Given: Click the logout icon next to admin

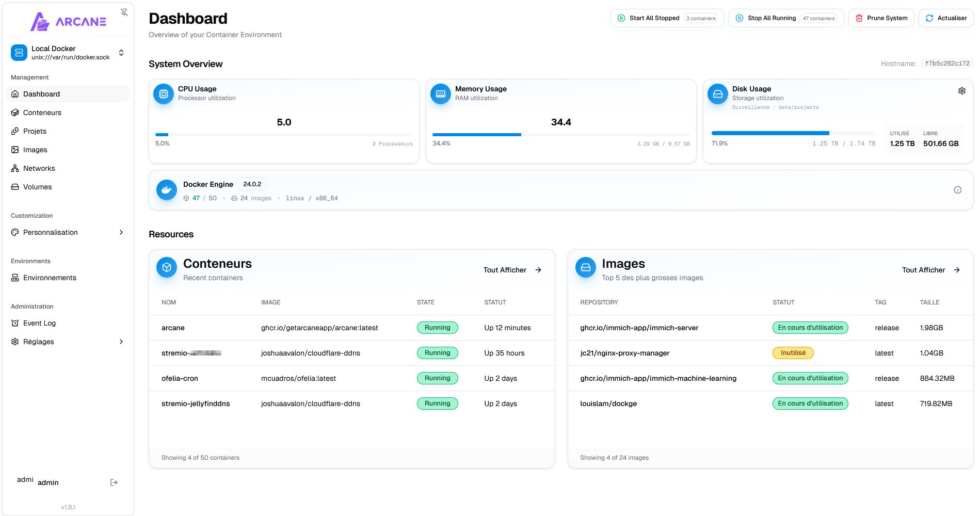Looking at the screenshot, I should coord(114,482).
